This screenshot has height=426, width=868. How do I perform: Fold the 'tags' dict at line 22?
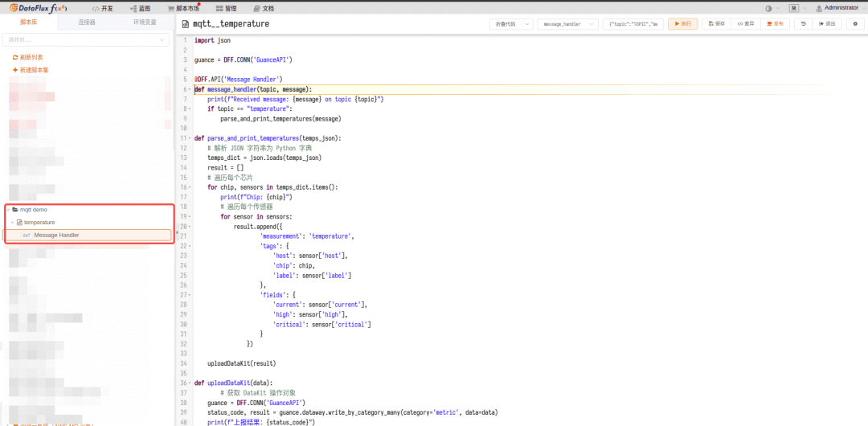[x=190, y=246]
